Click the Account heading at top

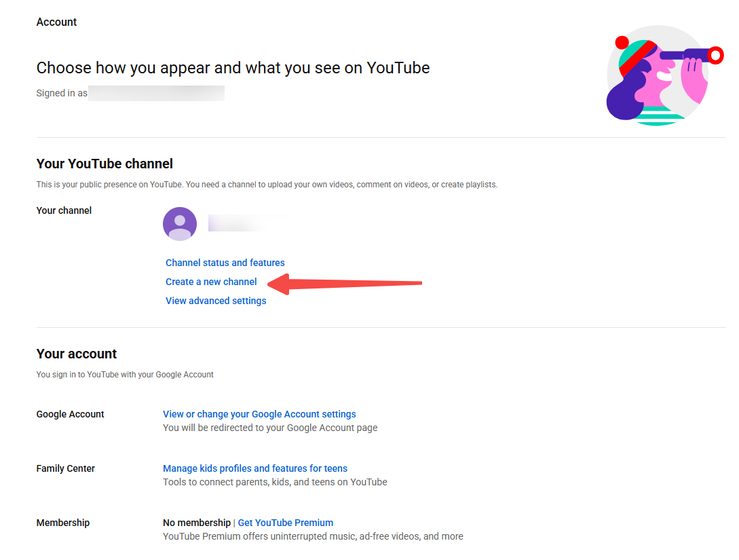[56, 22]
